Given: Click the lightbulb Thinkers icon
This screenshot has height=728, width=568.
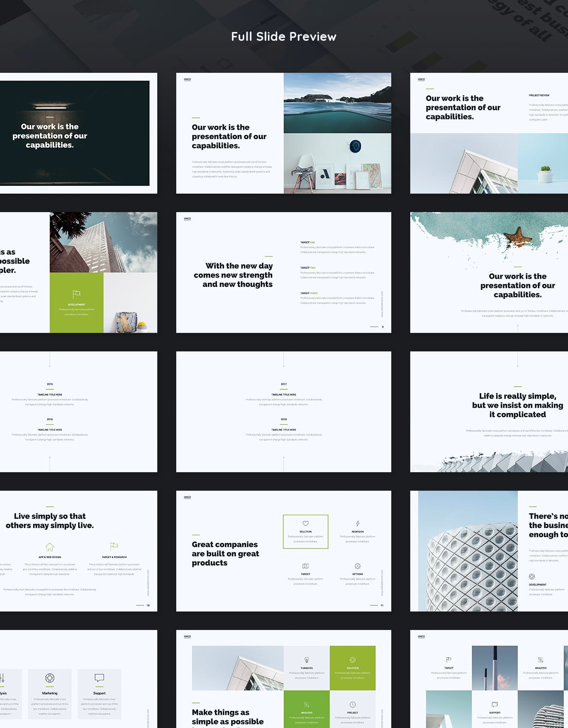Looking at the screenshot, I should coord(307,660).
